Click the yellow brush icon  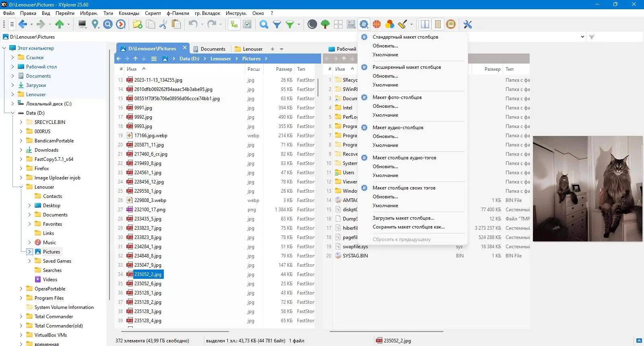402,25
